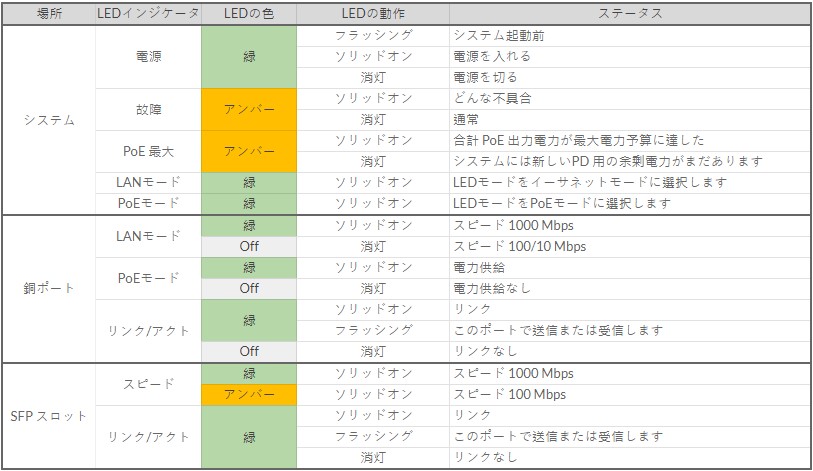Click the amber cell in SFP スピード row
Screen dimensions: 813x471
[249, 394]
